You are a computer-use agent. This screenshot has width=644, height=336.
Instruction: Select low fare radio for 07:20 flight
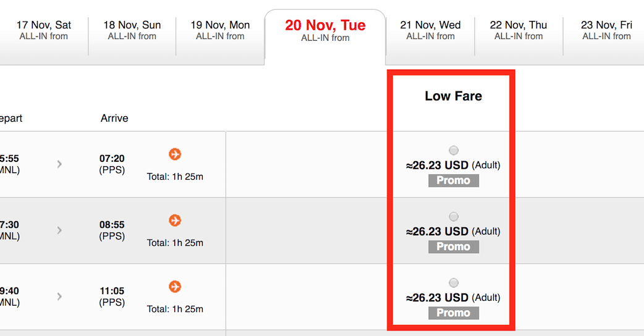(x=454, y=150)
